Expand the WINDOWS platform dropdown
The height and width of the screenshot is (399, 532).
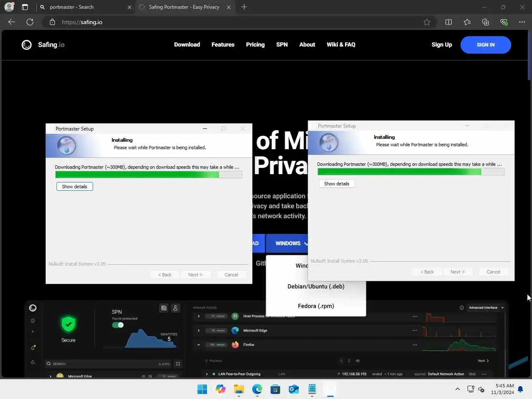pyautogui.click(x=287, y=243)
